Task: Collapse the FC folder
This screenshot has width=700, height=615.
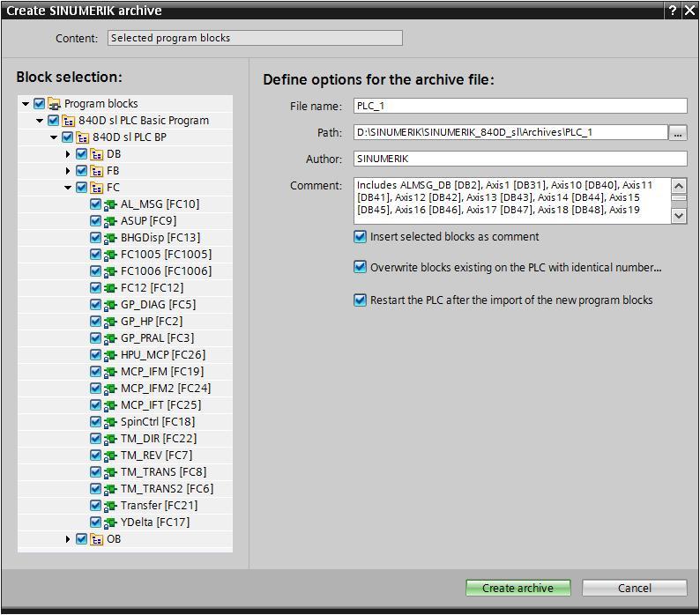Action: pos(68,188)
